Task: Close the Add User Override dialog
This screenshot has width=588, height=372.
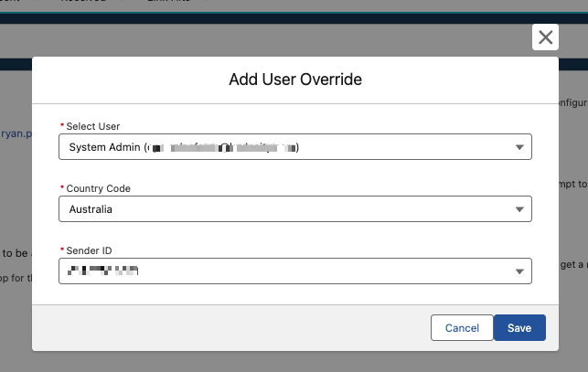Action: tap(545, 37)
